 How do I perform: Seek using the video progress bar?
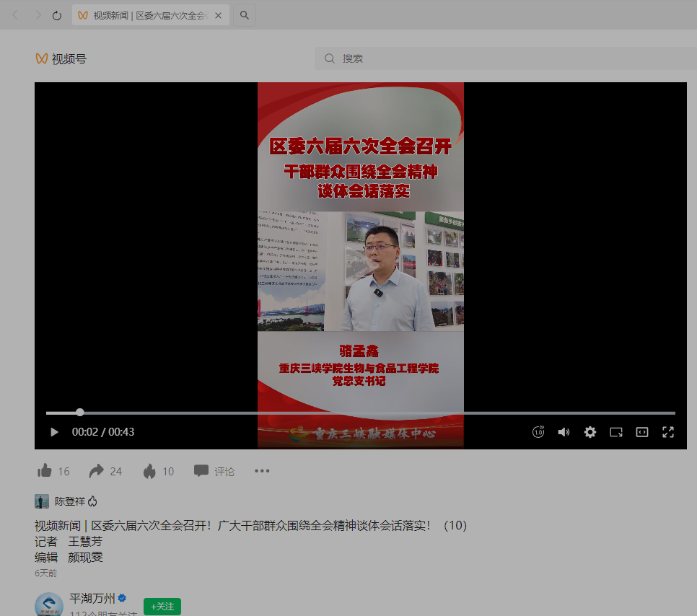pyautogui.click(x=361, y=413)
